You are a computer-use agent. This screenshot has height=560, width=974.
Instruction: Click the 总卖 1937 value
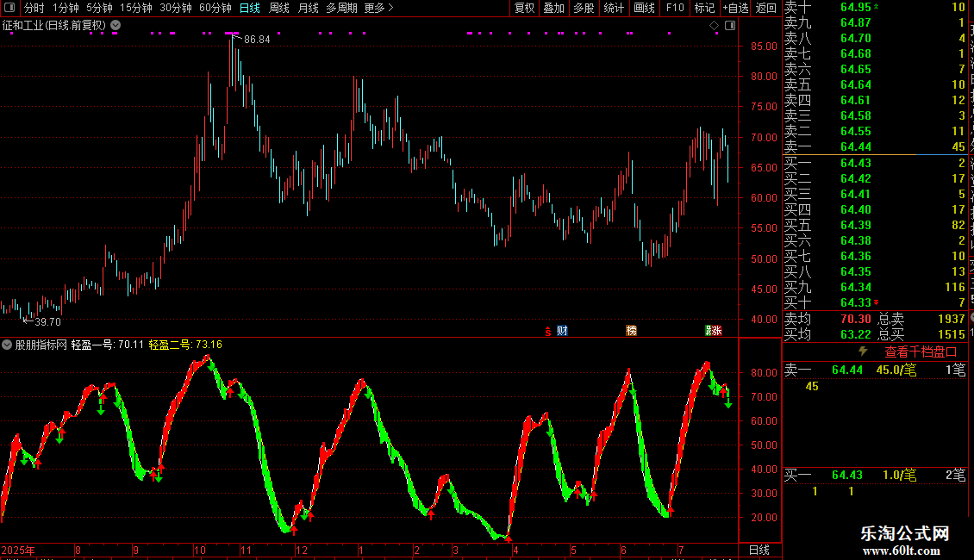click(x=952, y=319)
